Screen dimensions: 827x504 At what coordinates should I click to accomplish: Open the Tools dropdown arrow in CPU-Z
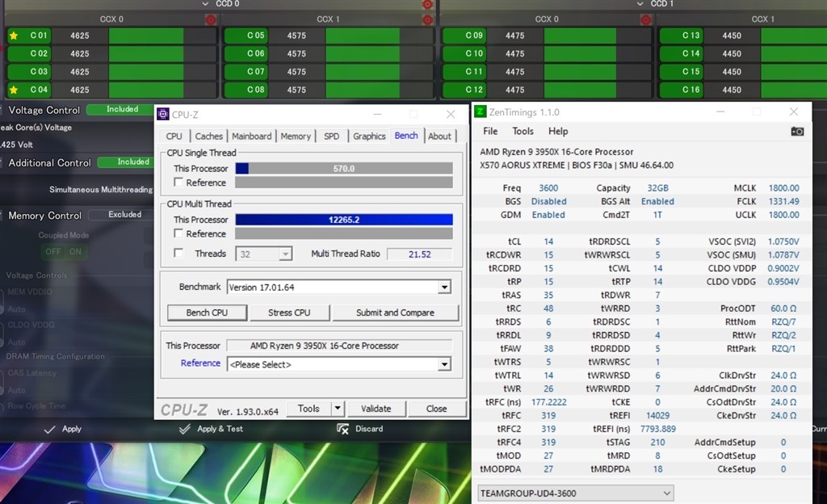tap(338, 409)
